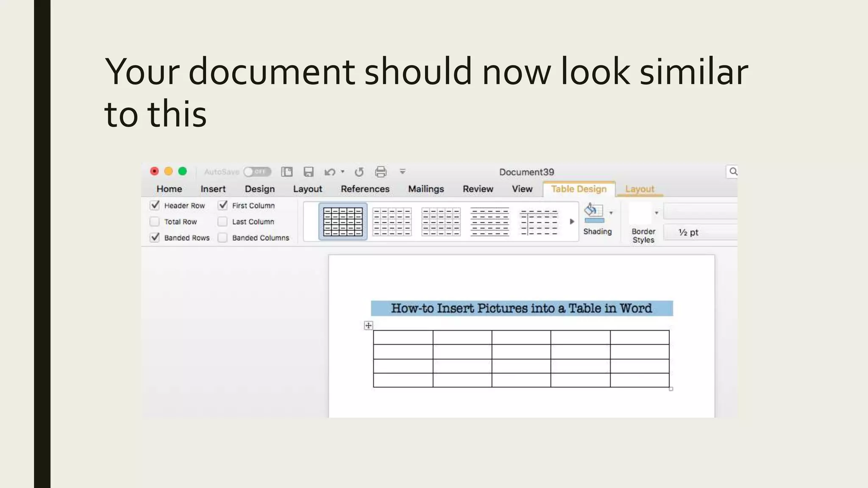The width and height of the screenshot is (868, 488).
Task: Click the Save floppy disk icon
Action: click(x=309, y=172)
